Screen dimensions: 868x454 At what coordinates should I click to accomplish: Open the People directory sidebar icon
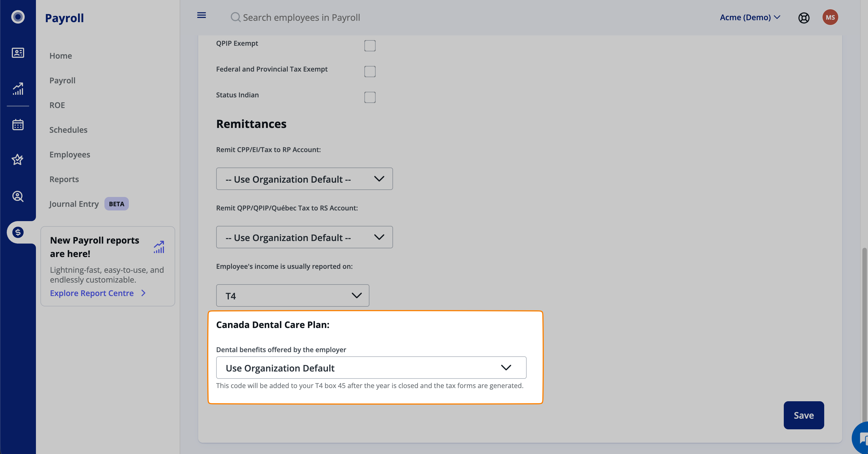pos(18,53)
